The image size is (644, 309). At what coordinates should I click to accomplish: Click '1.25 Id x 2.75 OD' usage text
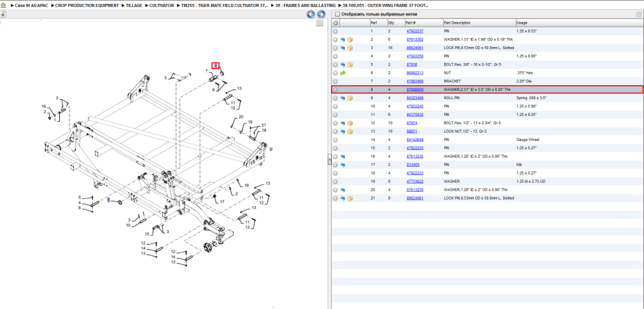[531, 182]
